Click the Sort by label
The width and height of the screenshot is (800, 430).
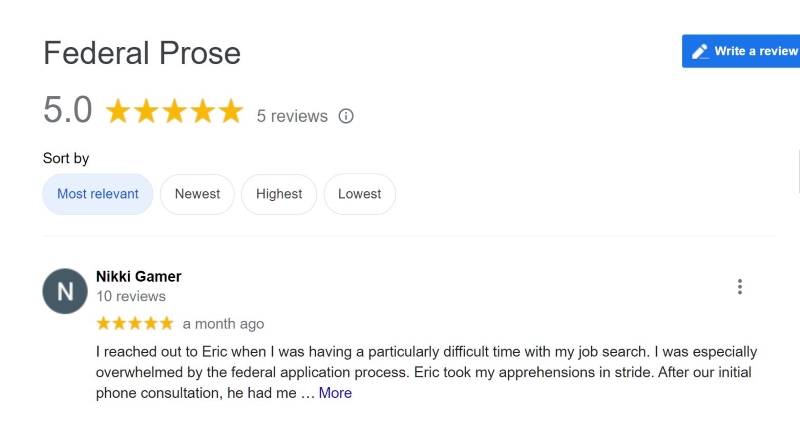pos(66,159)
